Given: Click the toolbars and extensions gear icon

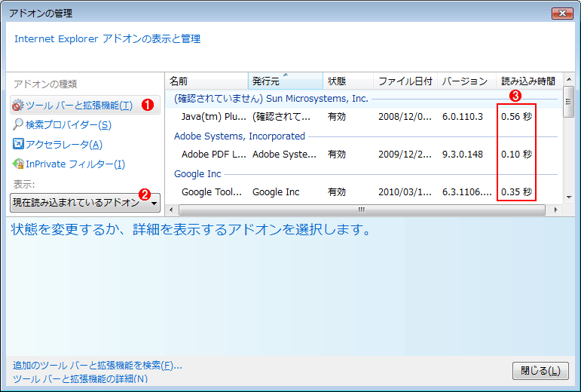Looking at the screenshot, I should [17, 106].
